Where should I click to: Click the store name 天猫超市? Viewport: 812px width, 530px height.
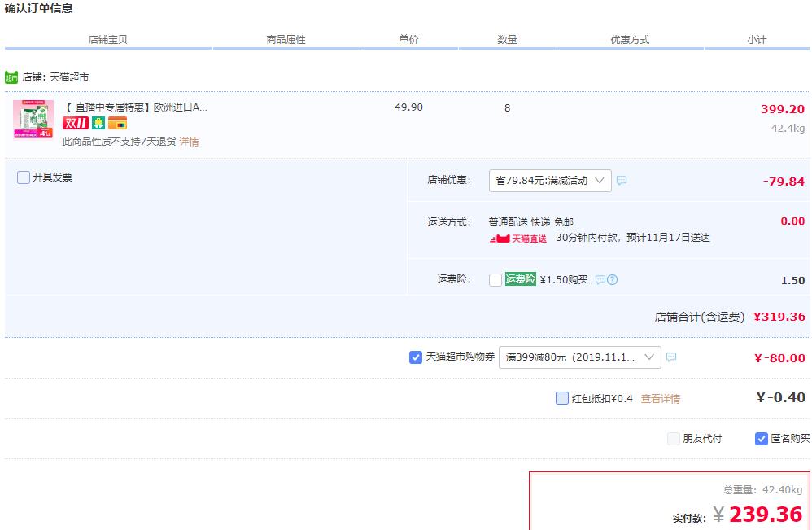pos(69,77)
